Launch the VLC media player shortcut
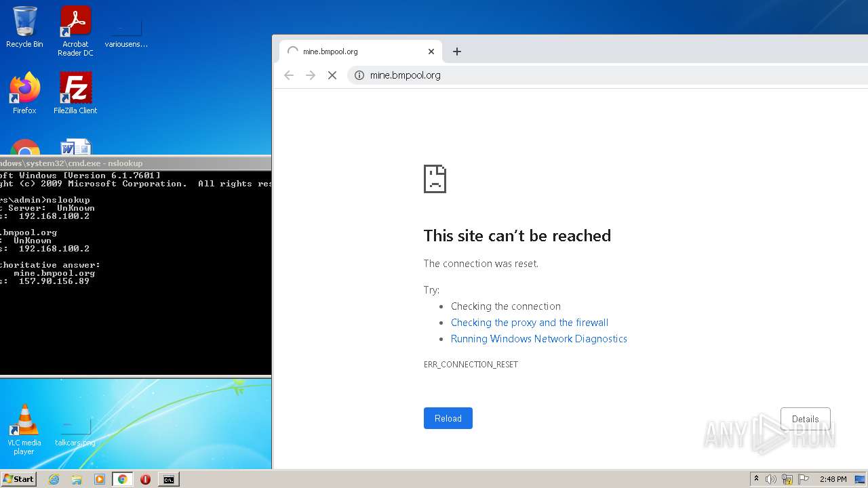This screenshot has width=868, height=488. click(24, 430)
